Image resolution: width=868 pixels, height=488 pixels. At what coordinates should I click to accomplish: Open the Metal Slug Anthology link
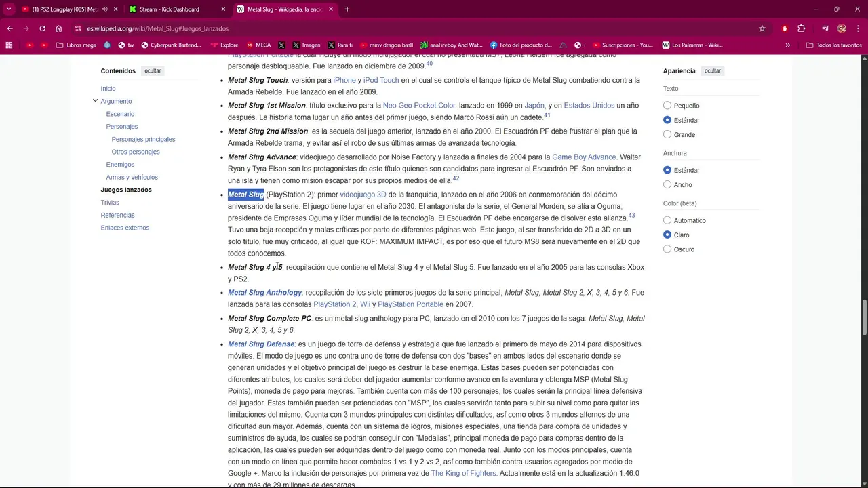click(x=264, y=293)
